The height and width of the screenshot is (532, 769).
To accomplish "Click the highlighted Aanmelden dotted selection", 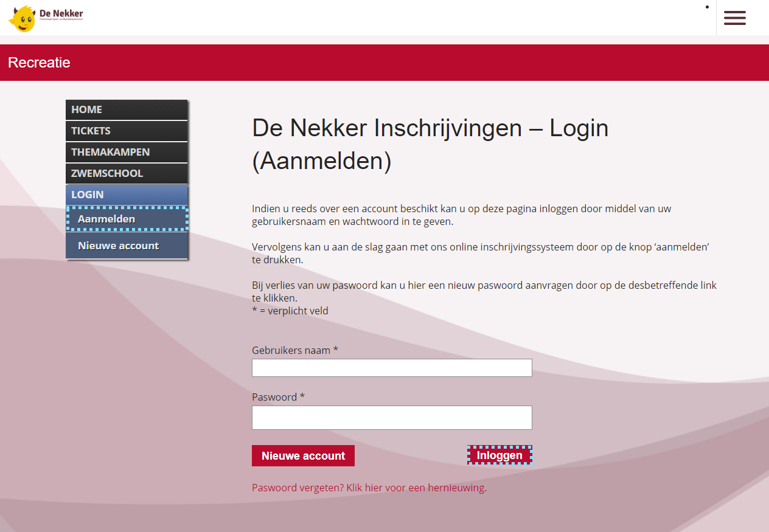I will click(x=126, y=218).
